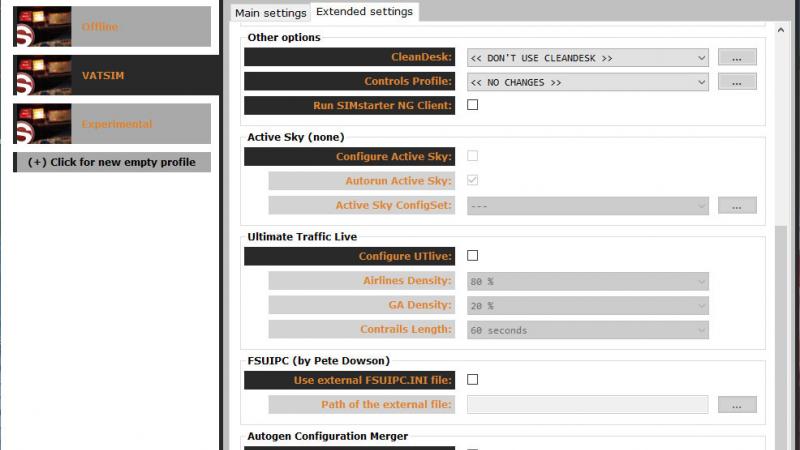Open Contrails Length dropdown
Image resolution: width=800 pixels, height=450 pixels.
click(x=588, y=330)
